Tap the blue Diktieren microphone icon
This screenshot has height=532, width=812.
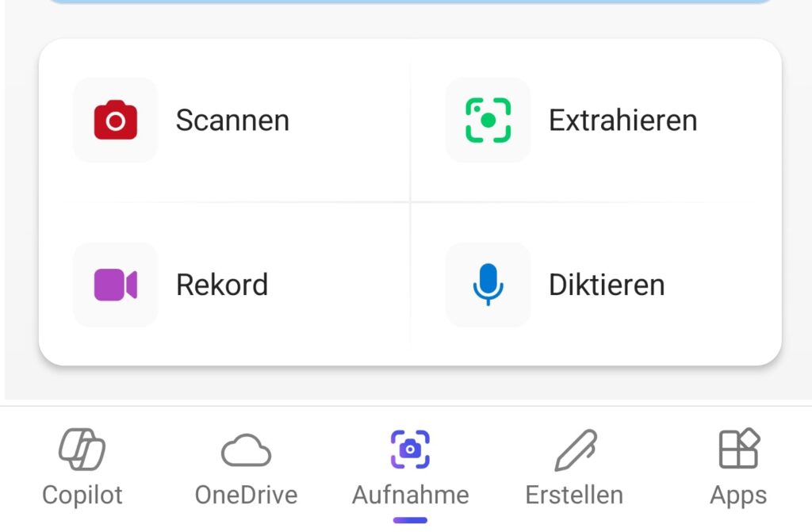488,285
